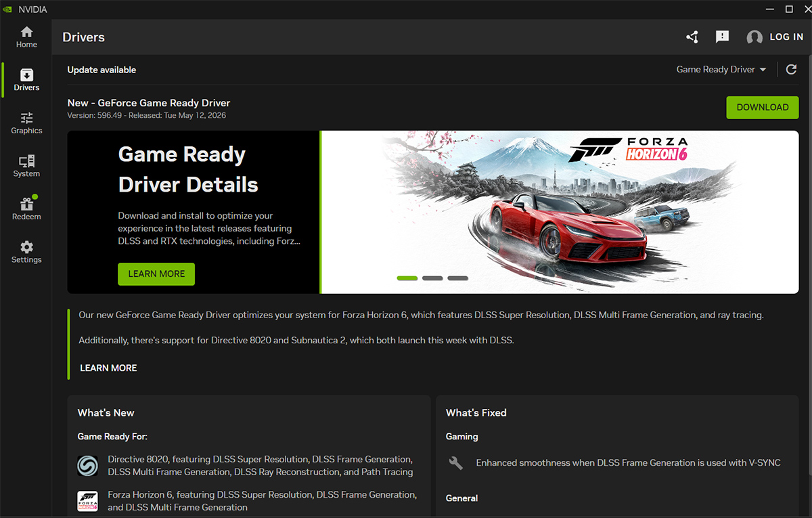Click LEARN MORE link below description
Screen dimensions: 812x518
point(108,368)
